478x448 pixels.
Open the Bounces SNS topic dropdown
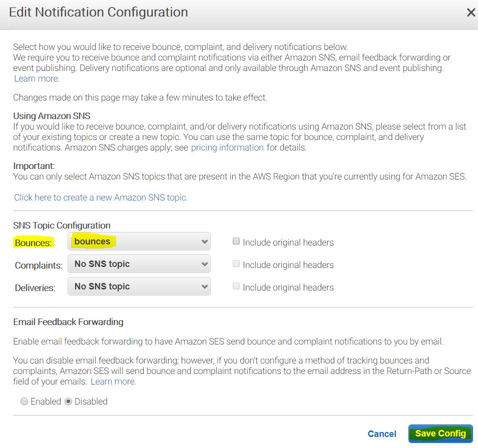coord(139,241)
